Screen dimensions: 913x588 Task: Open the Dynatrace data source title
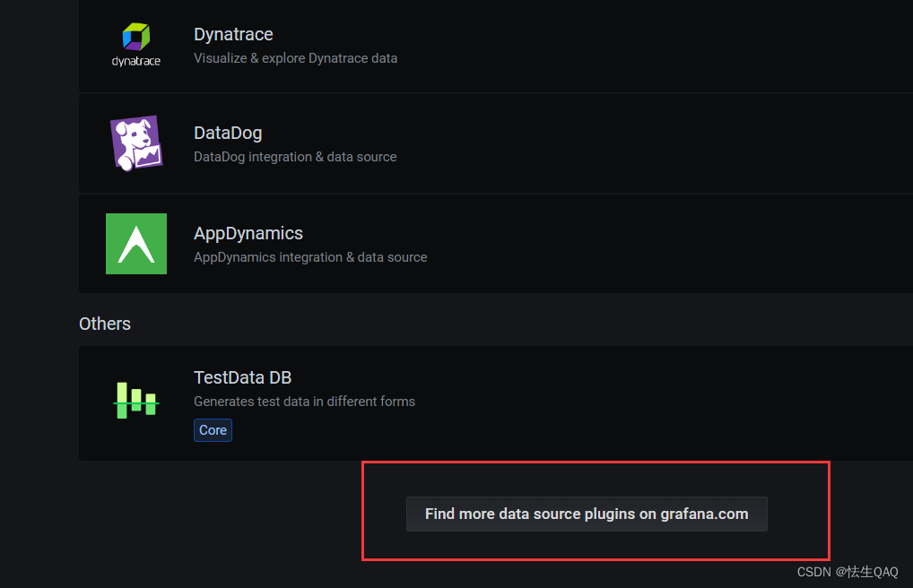click(x=233, y=34)
